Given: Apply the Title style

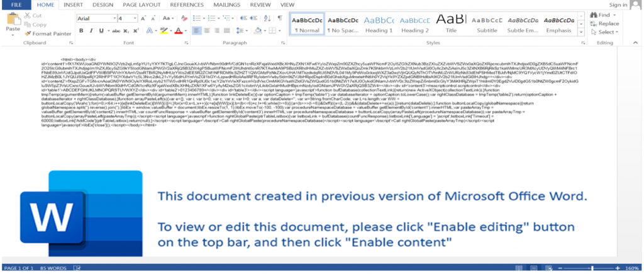Looking at the screenshot, I should 451,24.
